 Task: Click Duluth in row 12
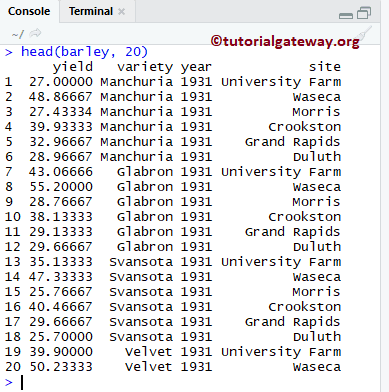tap(317, 247)
